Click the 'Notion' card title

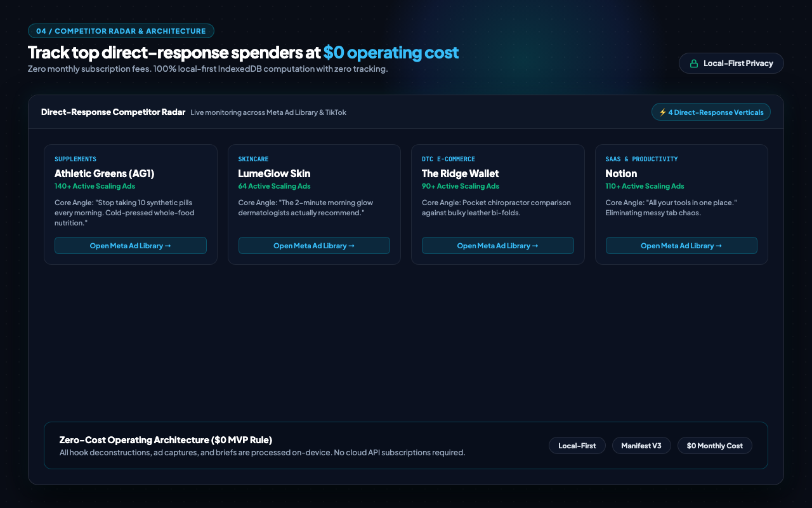click(622, 173)
